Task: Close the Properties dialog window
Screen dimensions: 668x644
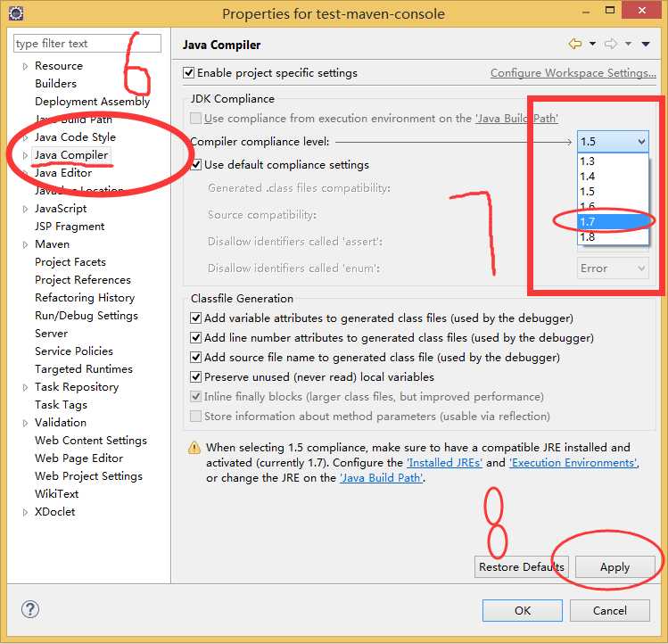Action: [642, 10]
